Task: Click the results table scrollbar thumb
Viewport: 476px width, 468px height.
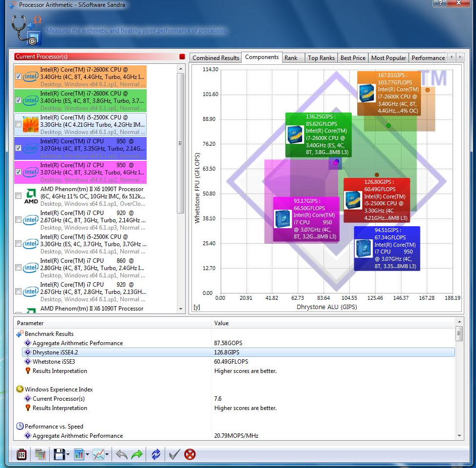Action: (459, 333)
